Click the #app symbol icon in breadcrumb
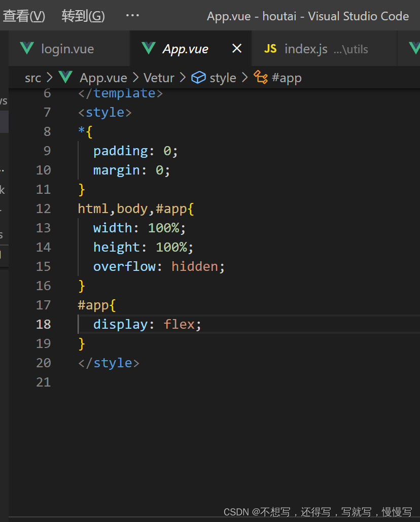420x522 pixels. click(x=261, y=78)
